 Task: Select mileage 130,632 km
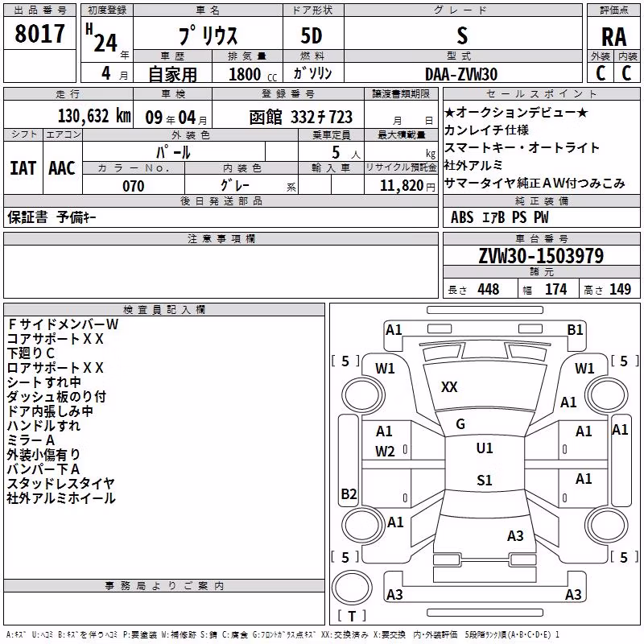[94, 116]
